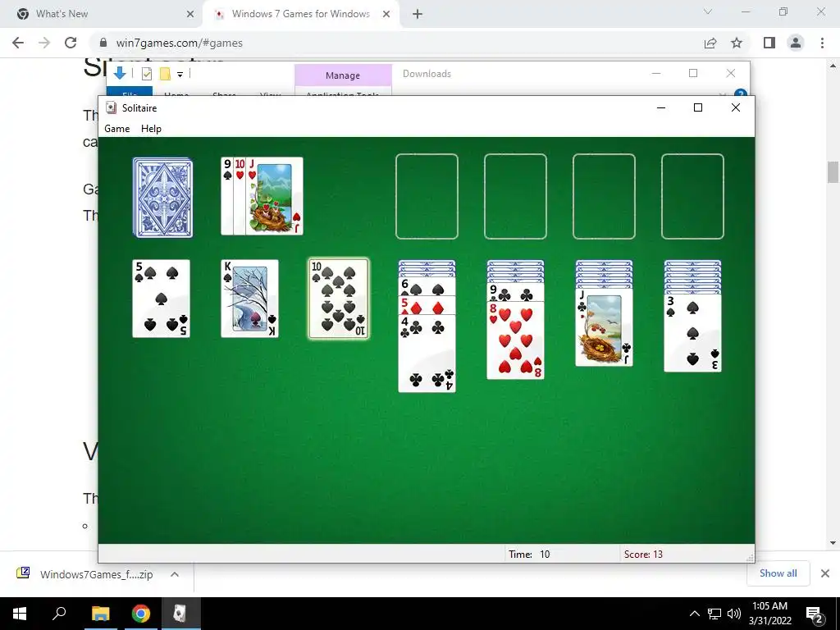Select the 5 of diamonds card
This screenshot has height=630, width=840.
coord(427,305)
